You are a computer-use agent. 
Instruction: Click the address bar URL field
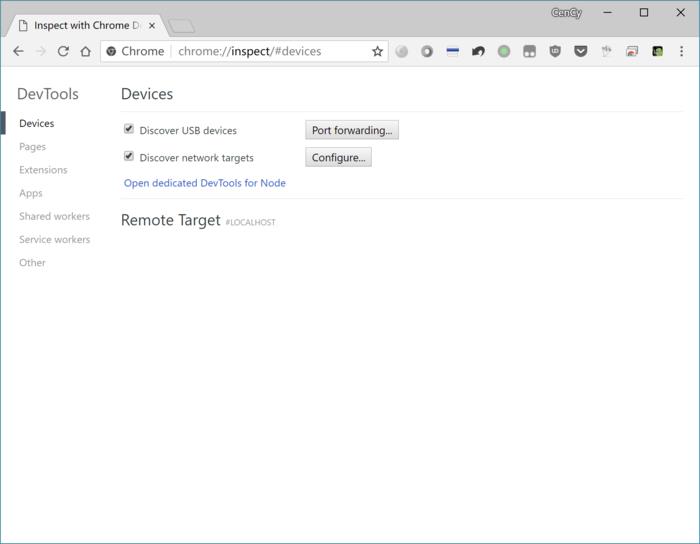click(x=270, y=51)
